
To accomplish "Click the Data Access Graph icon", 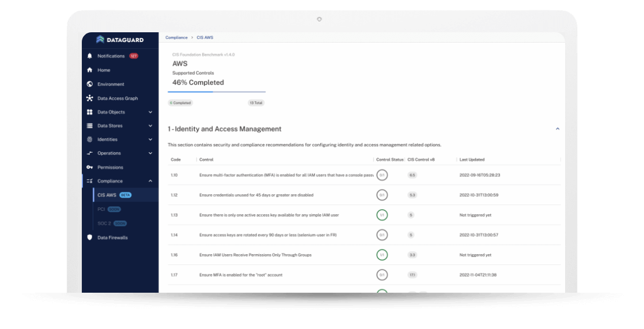I will click(89, 98).
